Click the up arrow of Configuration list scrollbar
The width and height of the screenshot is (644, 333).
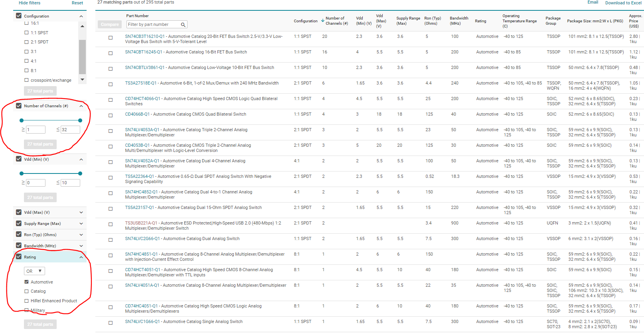click(x=82, y=26)
